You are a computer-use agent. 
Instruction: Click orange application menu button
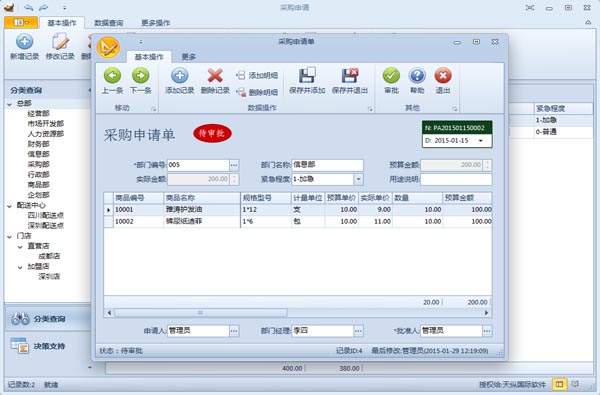pos(21,23)
